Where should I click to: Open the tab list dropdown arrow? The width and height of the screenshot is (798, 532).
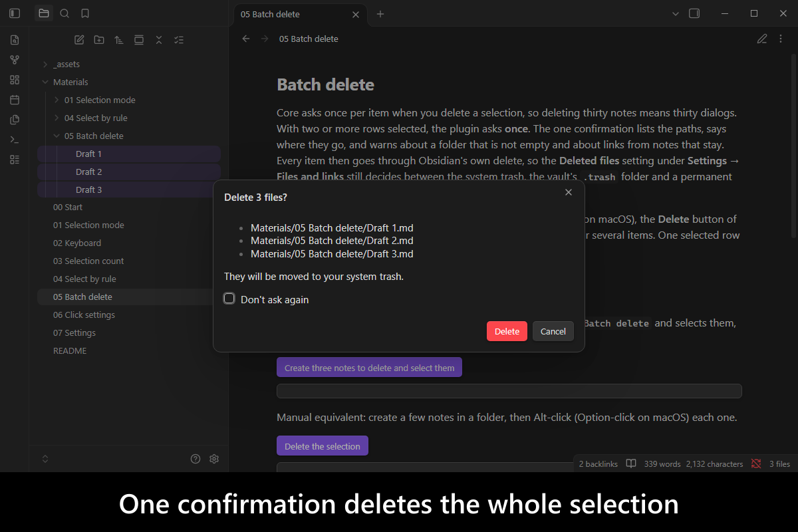pos(676,13)
